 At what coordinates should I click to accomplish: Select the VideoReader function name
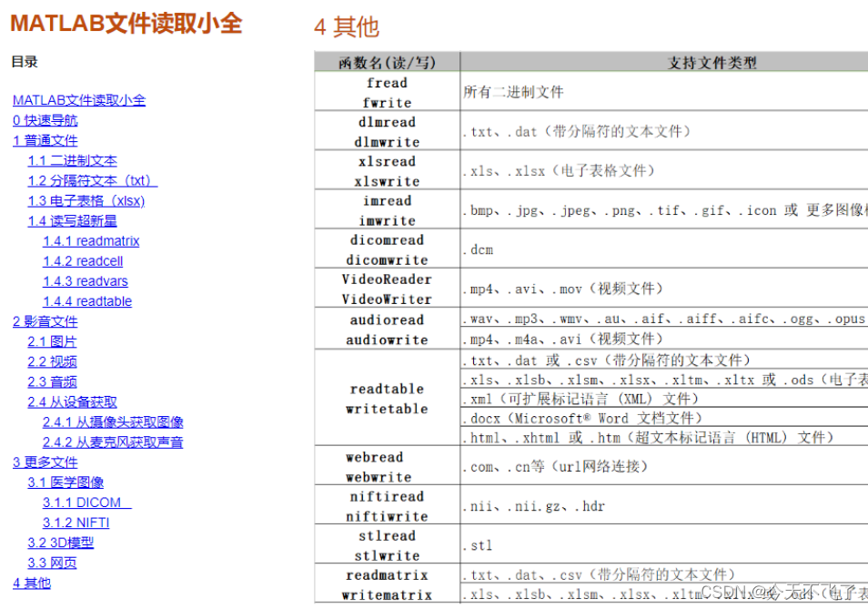387,279
